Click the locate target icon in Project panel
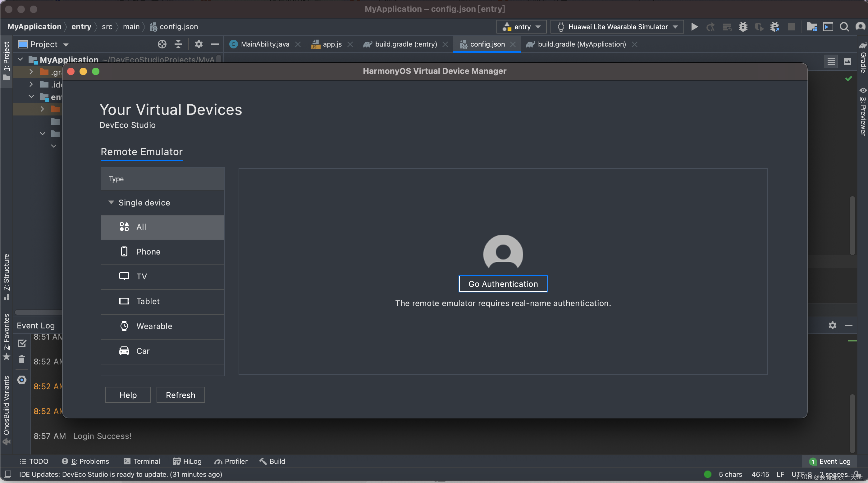This screenshot has height=483, width=868. click(x=162, y=44)
